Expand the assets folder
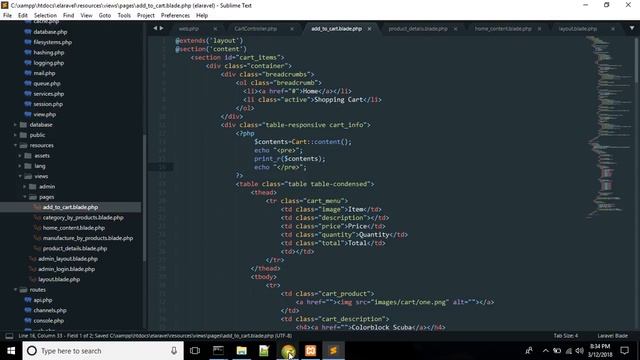 click(x=20, y=156)
